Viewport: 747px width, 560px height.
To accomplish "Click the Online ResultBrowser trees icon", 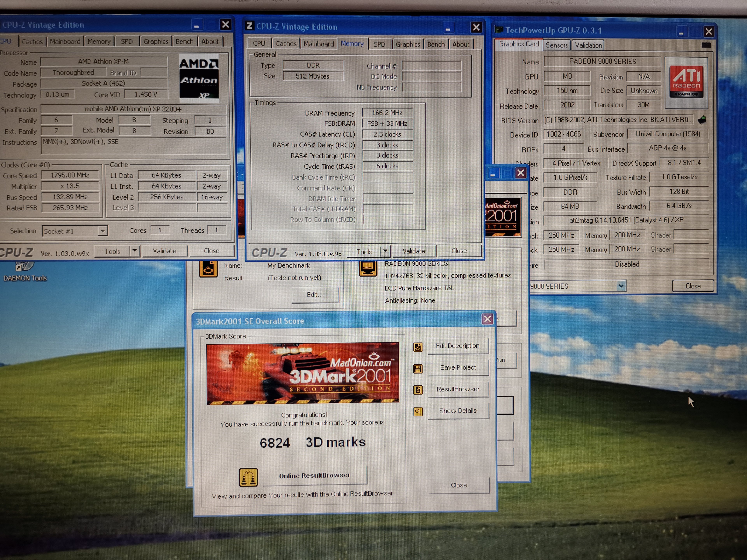I will [248, 477].
